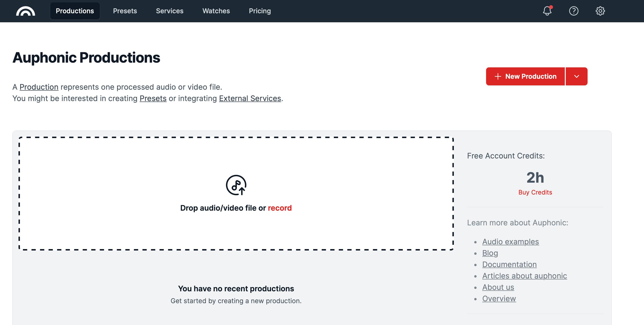Open the help question mark icon
644x325 pixels.
(x=574, y=11)
